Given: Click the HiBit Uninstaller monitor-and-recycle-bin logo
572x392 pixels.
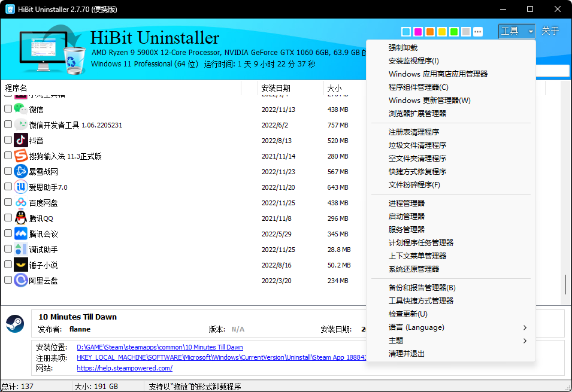Looking at the screenshot, I should [52, 49].
